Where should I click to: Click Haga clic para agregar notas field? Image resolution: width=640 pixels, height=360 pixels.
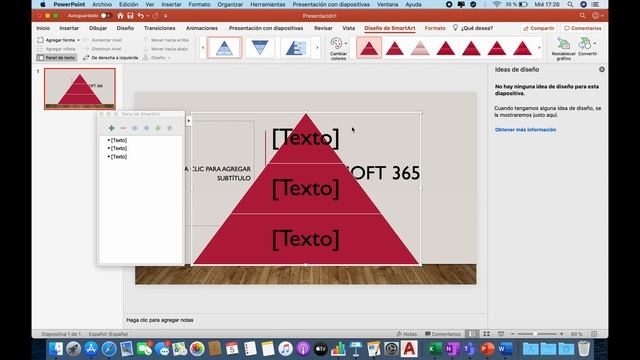pyautogui.click(x=160, y=320)
